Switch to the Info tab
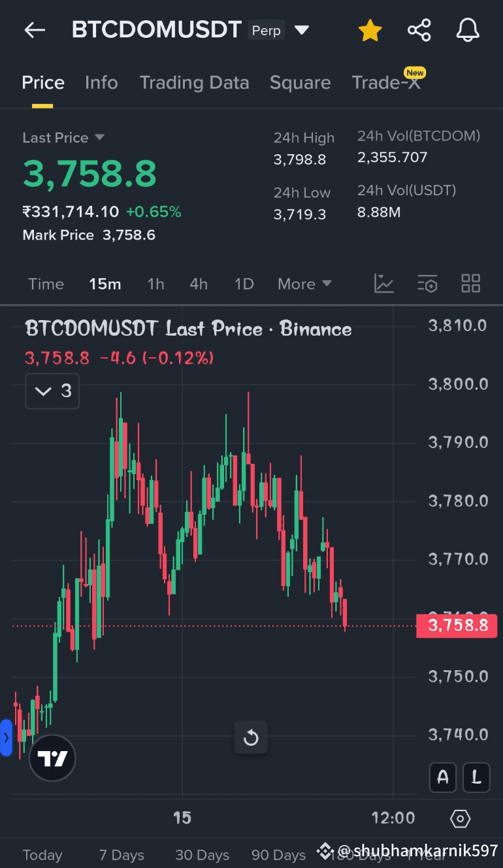The image size is (503, 868). (101, 83)
